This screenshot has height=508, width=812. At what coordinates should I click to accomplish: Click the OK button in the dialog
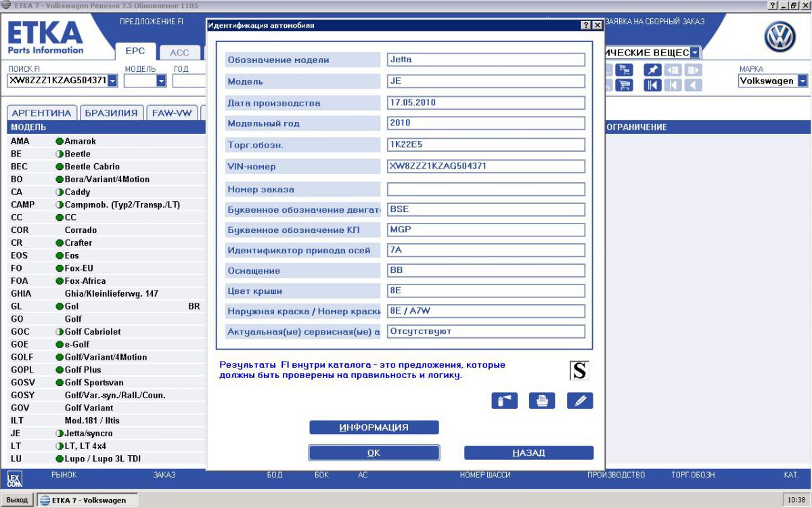(x=374, y=452)
